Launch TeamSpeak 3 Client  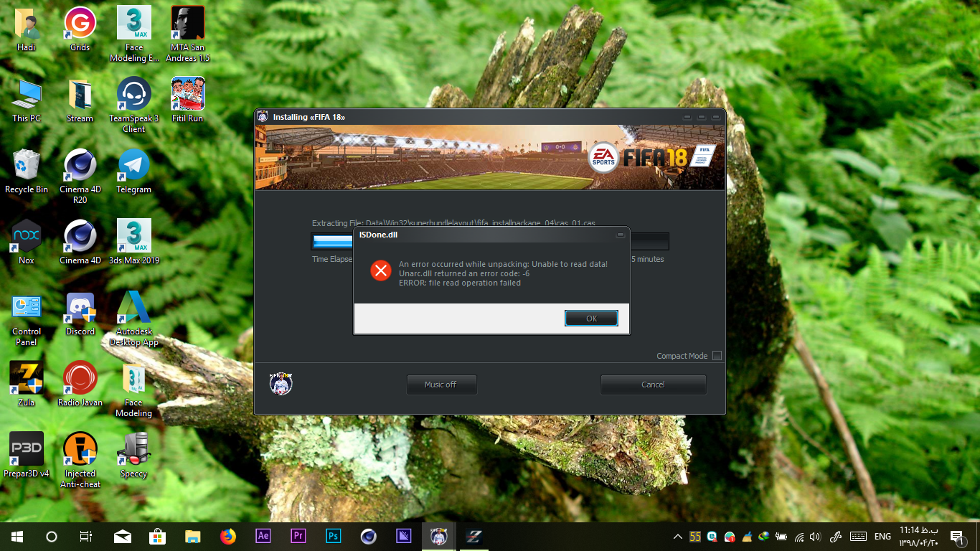point(134,105)
